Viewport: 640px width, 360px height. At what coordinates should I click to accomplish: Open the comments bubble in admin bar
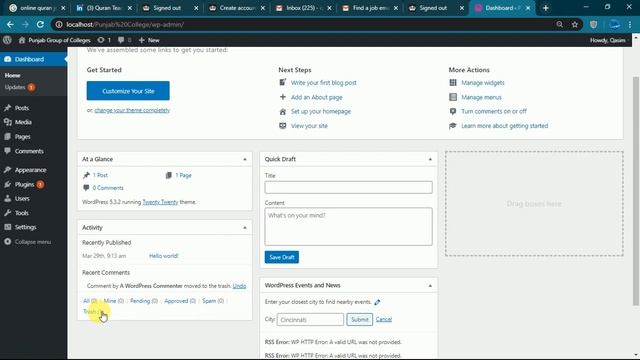(x=124, y=40)
